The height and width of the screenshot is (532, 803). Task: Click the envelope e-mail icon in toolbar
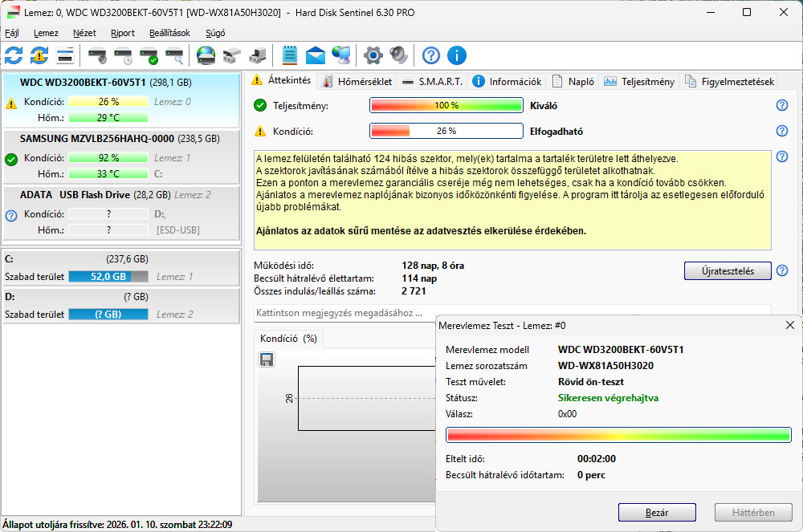pyautogui.click(x=316, y=55)
